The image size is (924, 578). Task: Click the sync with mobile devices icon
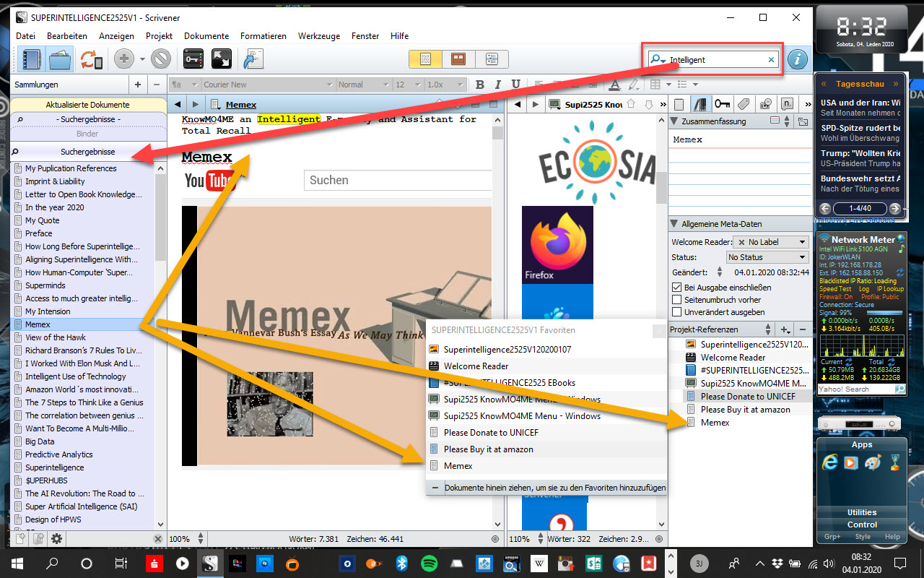point(91,59)
